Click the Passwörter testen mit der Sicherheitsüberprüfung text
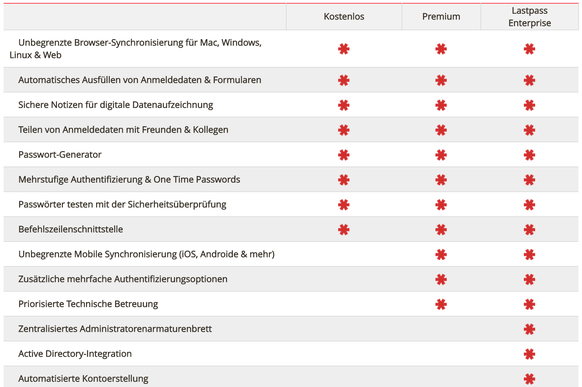Image resolution: width=582 pixels, height=387 pixels. [122, 204]
